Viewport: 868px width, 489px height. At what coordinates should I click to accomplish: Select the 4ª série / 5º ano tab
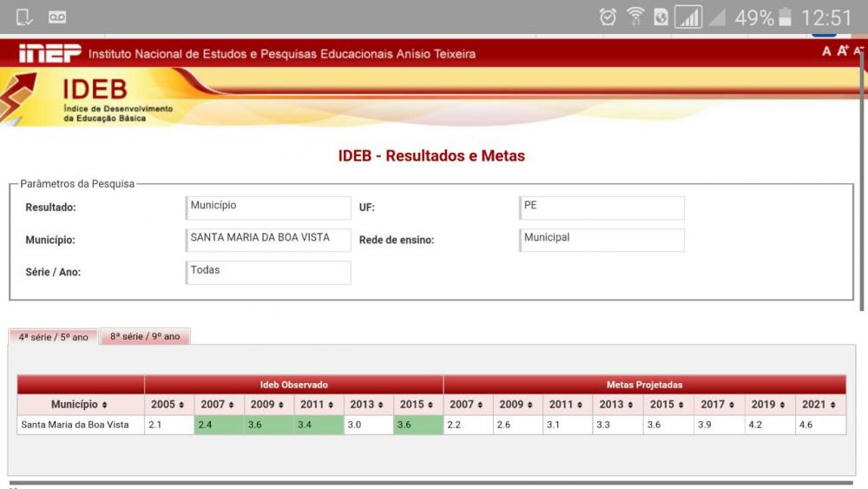[53, 337]
